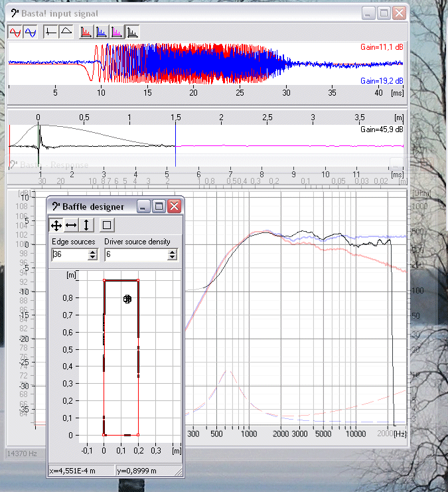Select the horizontal resize arrow tool
The width and height of the screenshot is (448, 492).
click(x=71, y=225)
